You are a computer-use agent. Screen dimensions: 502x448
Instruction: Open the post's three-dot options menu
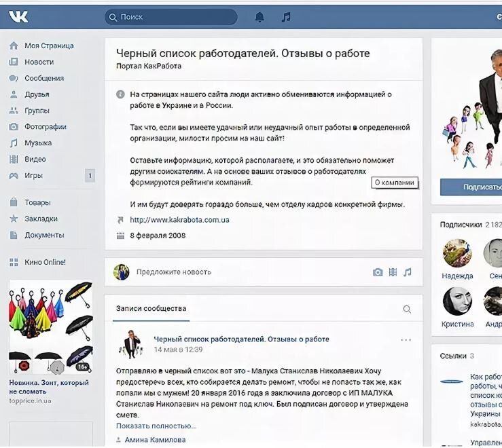[x=406, y=340]
